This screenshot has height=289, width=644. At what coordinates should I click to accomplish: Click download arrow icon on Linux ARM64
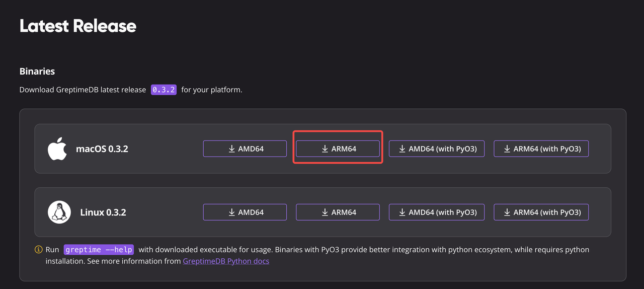pyautogui.click(x=325, y=212)
